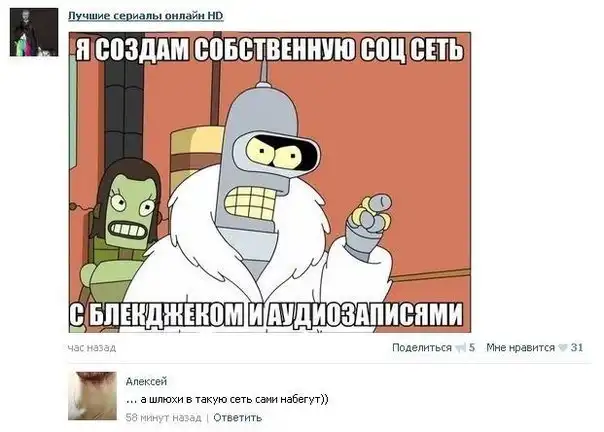
Task: Click the comment text by Алексей
Action: point(227,400)
